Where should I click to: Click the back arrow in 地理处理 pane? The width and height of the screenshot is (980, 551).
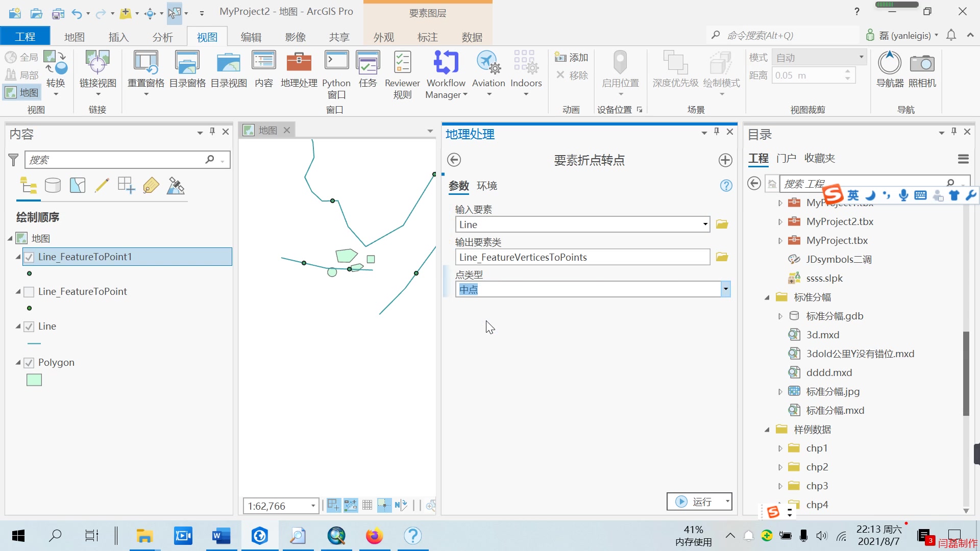pos(455,160)
